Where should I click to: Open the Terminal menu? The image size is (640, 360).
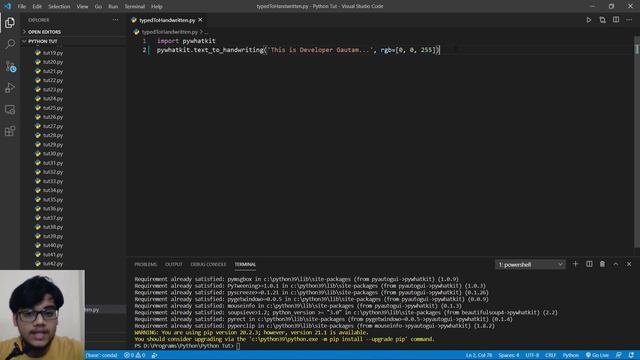[135, 7]
